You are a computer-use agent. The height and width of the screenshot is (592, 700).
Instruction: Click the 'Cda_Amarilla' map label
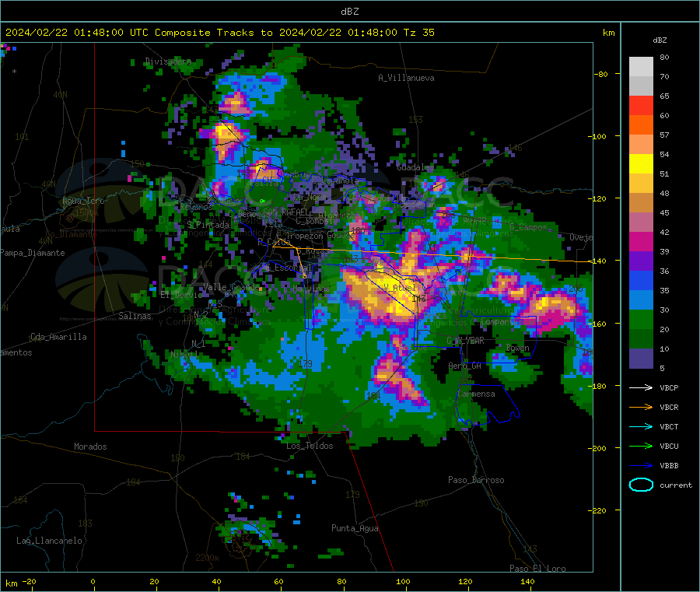[58, 337]
